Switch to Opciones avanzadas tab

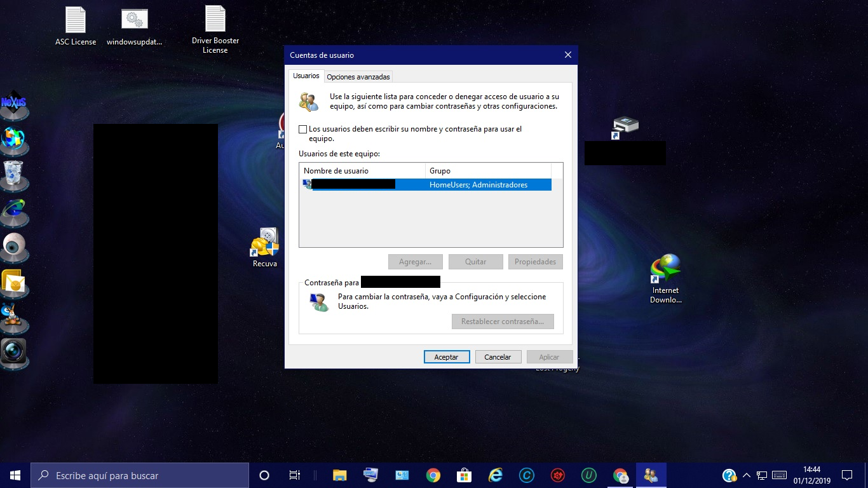coord(358,77)
